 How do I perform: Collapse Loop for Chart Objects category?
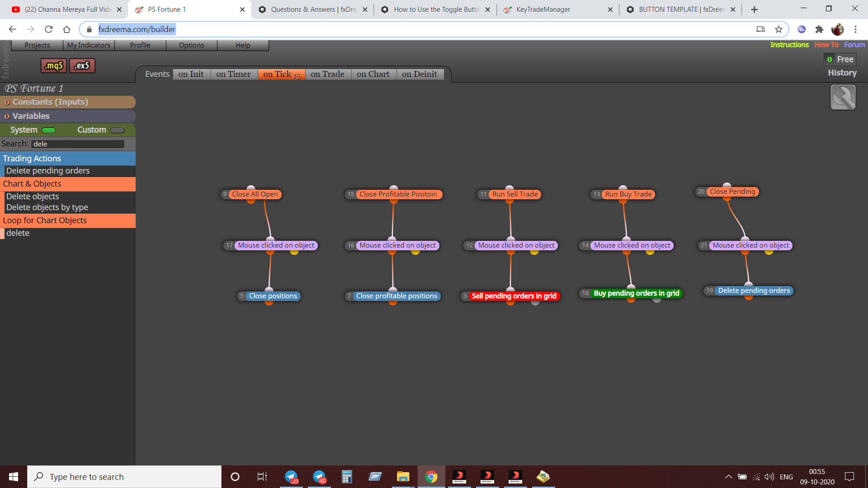(68, 221)
